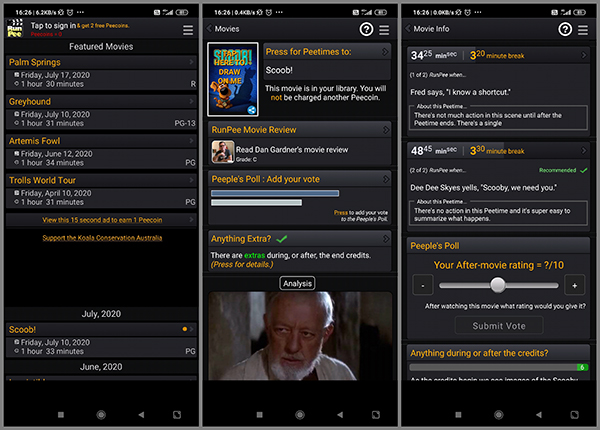Open the Press for Peetimes chevron
Viewport: 600px width, 430px height.
click(x=385, y=52)
